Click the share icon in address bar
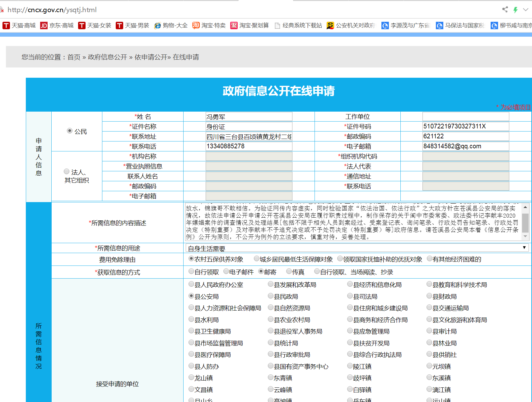The image size is (532, 402). pyautogui.click(x=505, y=10)
